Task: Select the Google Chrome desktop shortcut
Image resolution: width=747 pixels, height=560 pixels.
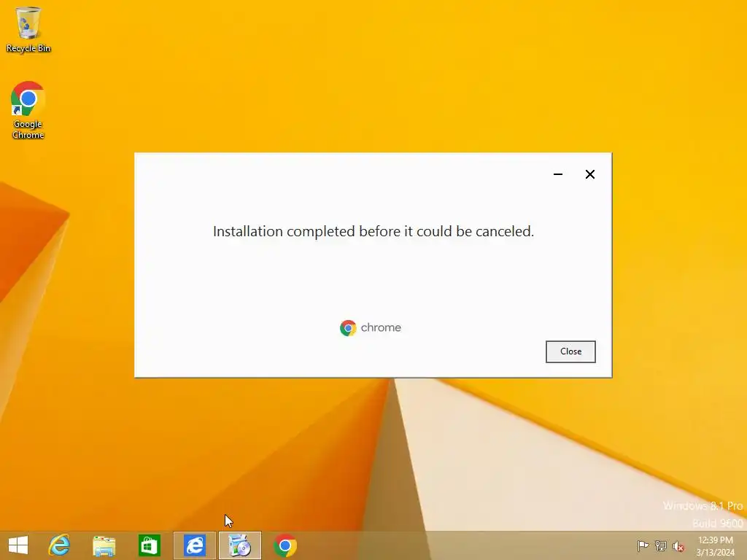Action: point(28,111)
